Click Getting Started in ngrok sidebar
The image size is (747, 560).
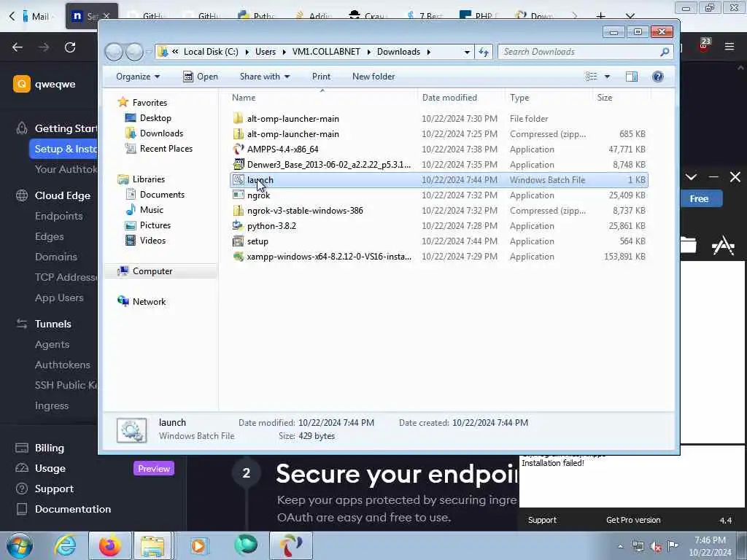click(x=65, y=128)
